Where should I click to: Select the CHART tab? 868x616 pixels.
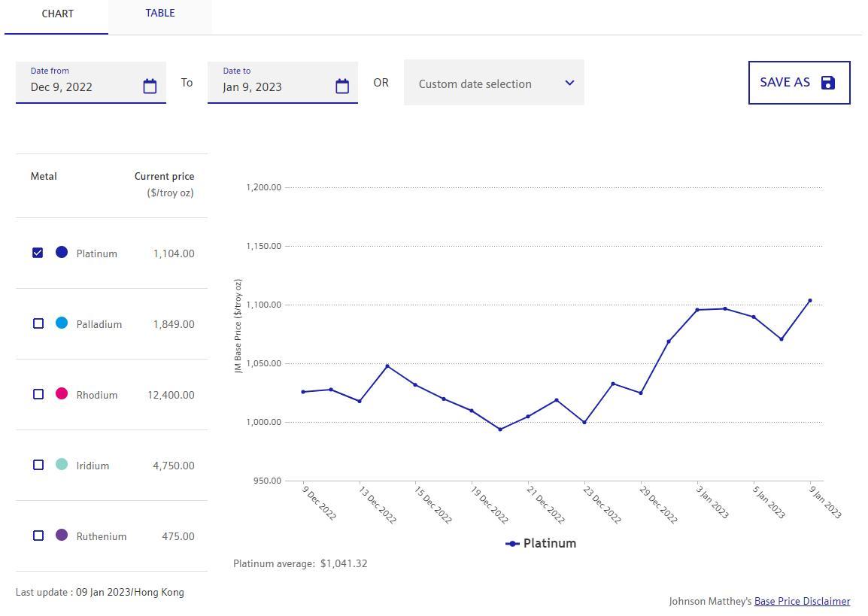[x=57, y=14]
